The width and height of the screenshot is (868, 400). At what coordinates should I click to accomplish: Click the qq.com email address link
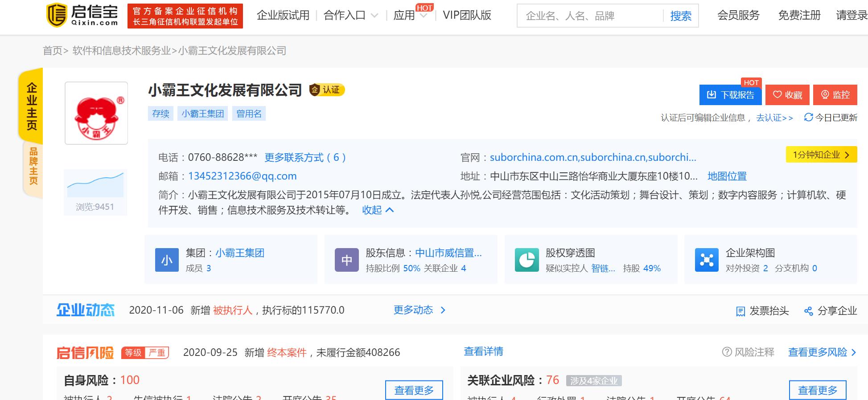[x=243, y=176]
